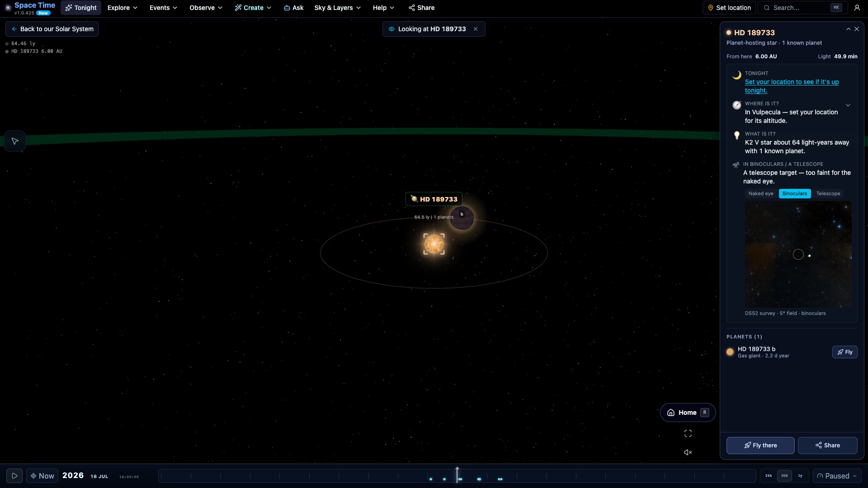
Task: Click the Set location button
Action: tap(729, 8)
